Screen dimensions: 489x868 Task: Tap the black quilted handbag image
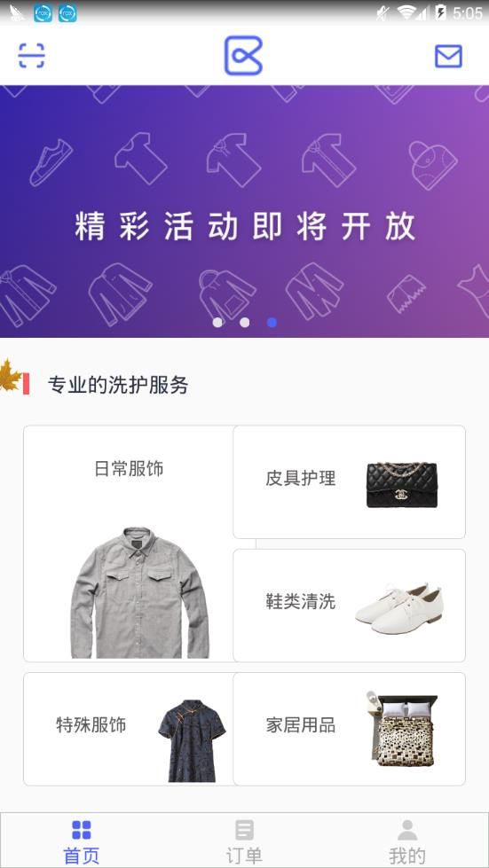pyautogui.click(x=401, y=483)
